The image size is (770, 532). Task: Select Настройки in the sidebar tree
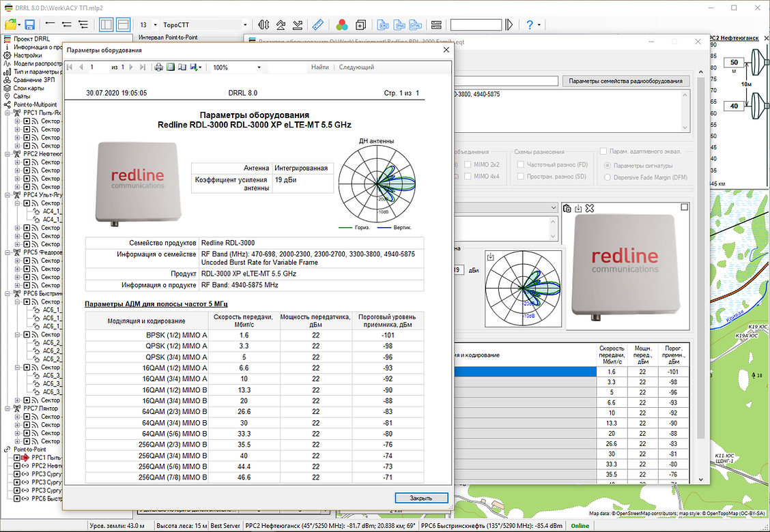point(27,55)
